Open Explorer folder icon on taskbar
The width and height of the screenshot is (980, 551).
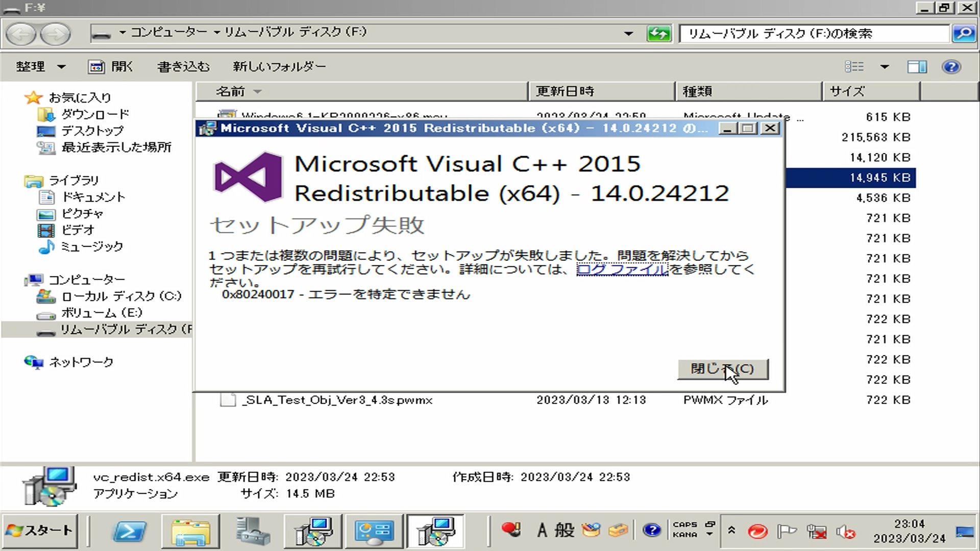[190, 531]
